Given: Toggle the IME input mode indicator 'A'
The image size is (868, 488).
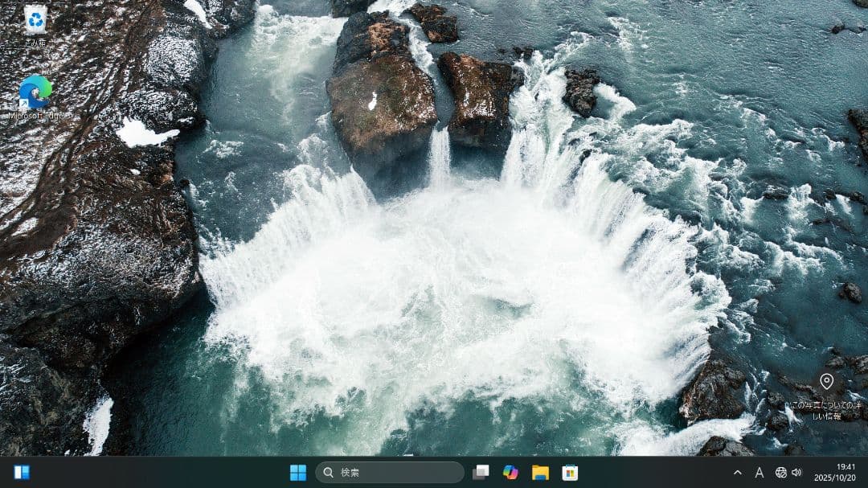Looking at the screenshot, I should 759,474.
